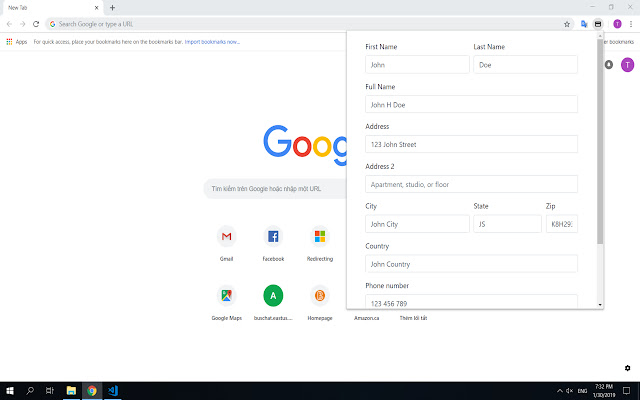Open a new tab with the plus button

tap(112, 7)
